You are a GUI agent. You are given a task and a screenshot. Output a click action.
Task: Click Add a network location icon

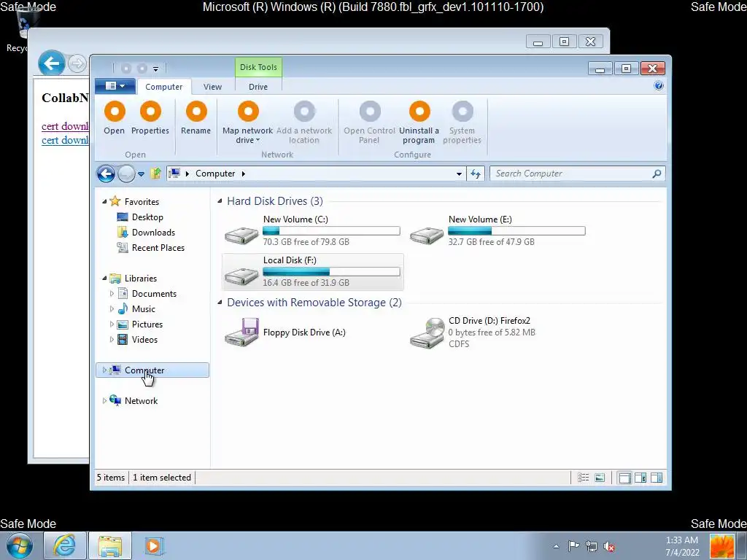tap(304, 112)
